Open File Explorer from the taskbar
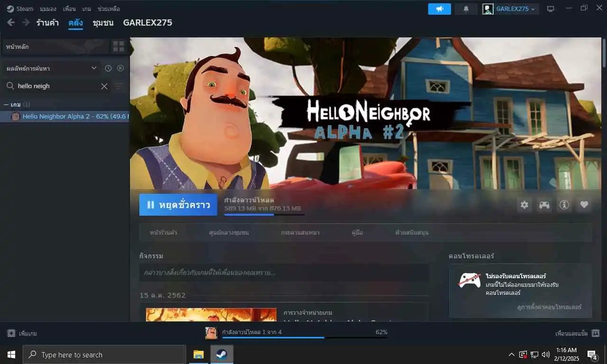607x364 pixels. click(198, 355)
